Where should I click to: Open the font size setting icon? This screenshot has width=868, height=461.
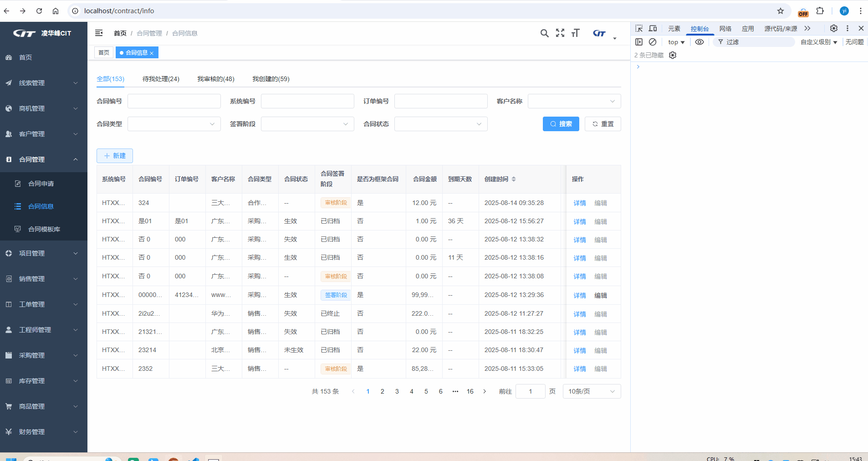(576, 33)
